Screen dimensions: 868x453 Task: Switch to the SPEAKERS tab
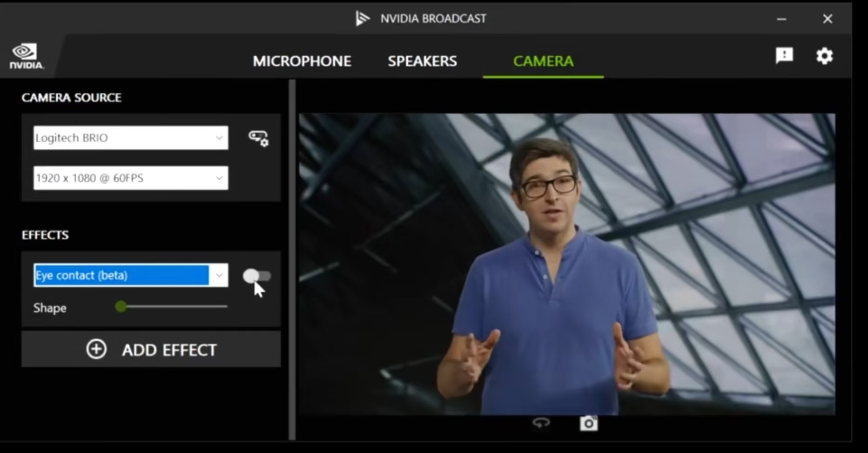point(422,61)
